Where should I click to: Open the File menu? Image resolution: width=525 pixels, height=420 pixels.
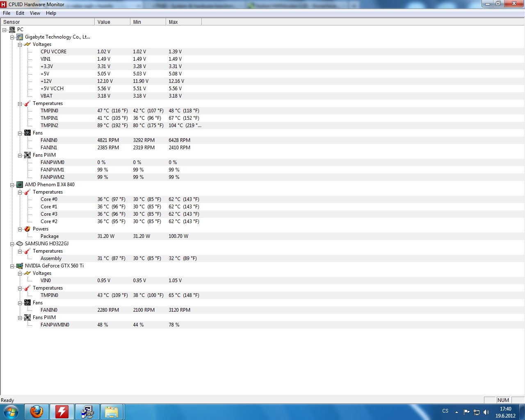[7, 13]
